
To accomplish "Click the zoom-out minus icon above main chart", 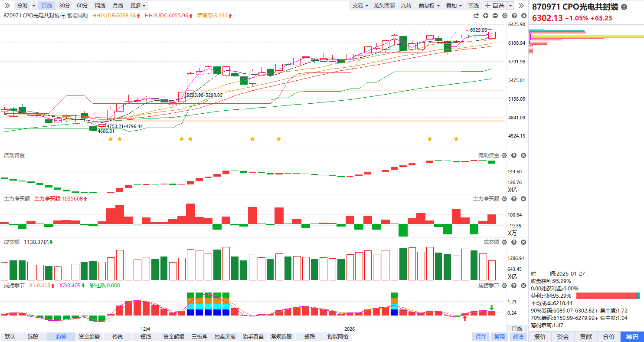I will [495, 16].
